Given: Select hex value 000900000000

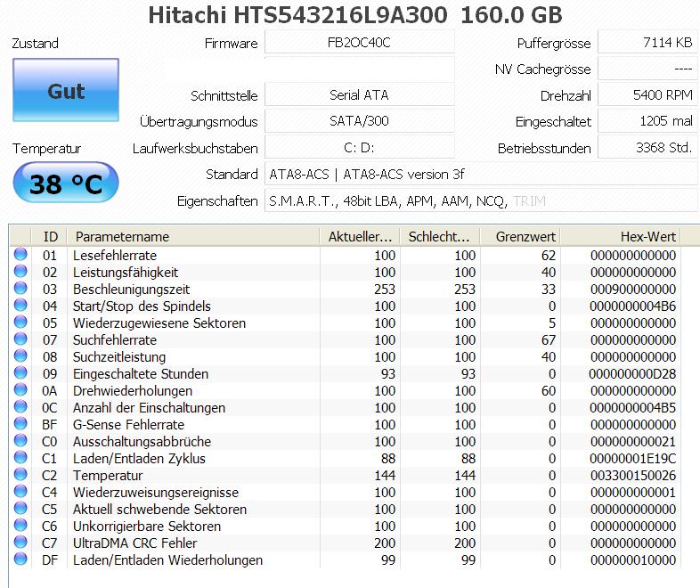Looking at the screenshot, I should tap(632, 290).
